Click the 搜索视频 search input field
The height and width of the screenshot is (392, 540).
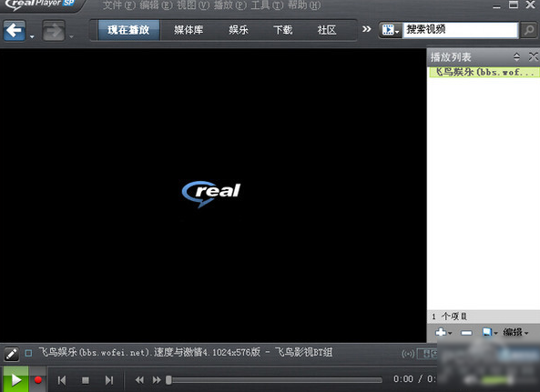click(x=461, y=30)
